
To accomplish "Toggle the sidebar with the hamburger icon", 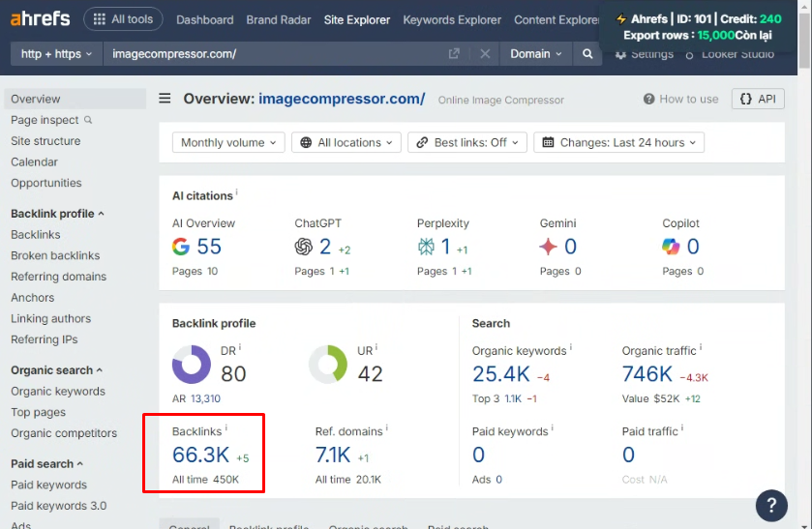I will click(165, 99).
